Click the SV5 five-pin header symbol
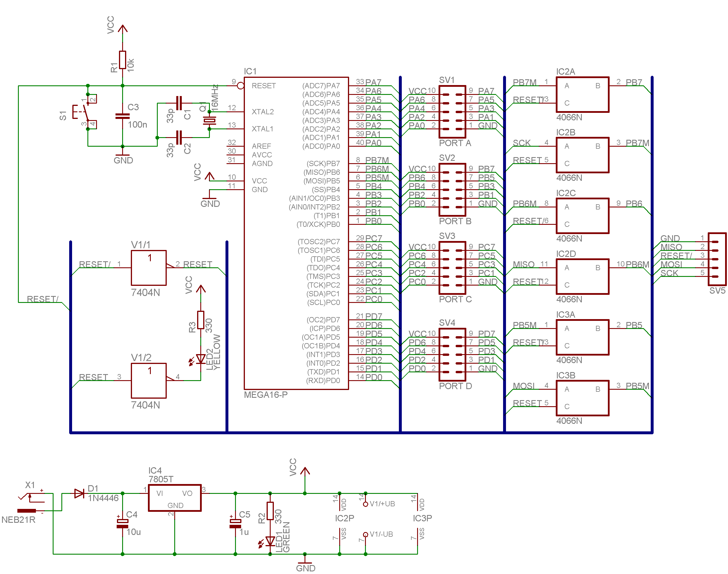The image size is (728, 574). pos(717,259)
